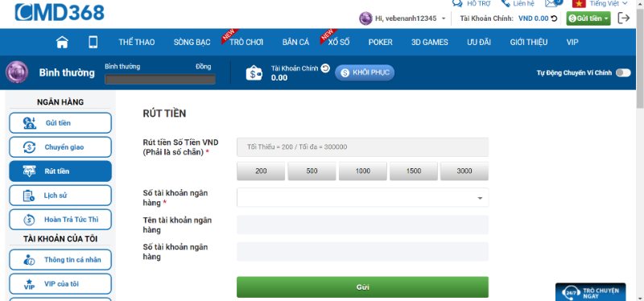This screenshot has width=644, height=301.
Task: Open the SÒNG BẠC menu
Action: pyautogui.click(x=192, y=42)
